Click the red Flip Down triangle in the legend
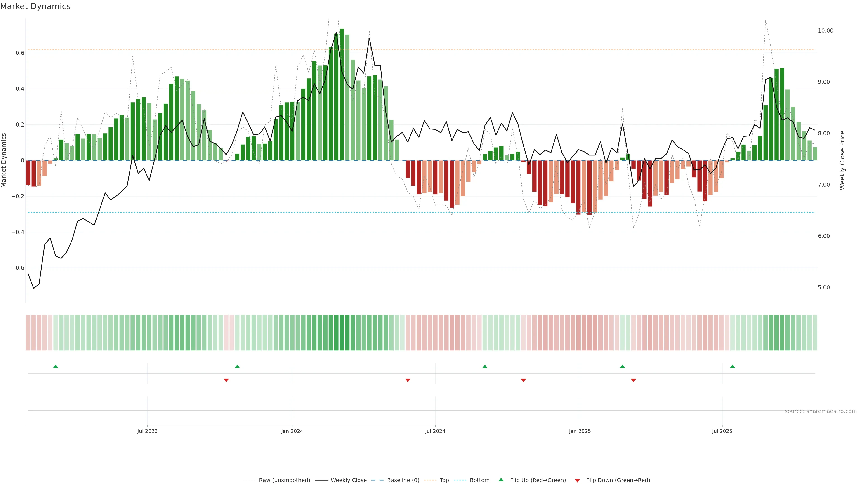The height and width of the screenshot is (488, 868). tap(577, 481)
